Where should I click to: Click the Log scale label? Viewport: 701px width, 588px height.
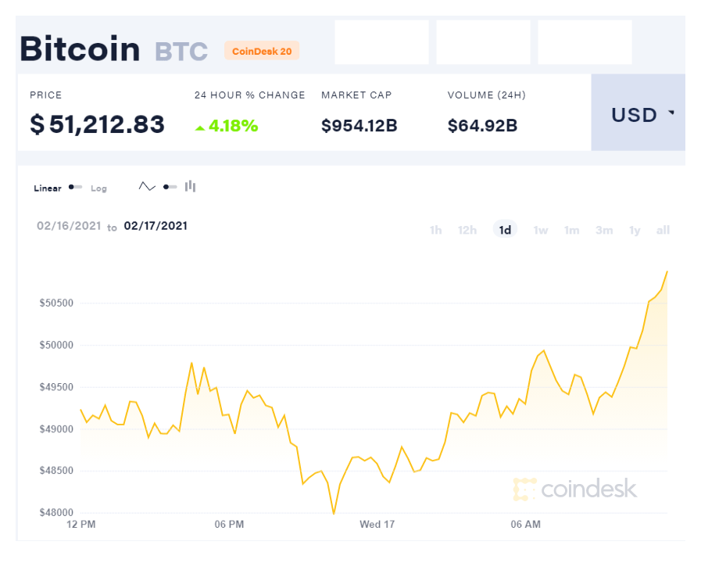98,188
